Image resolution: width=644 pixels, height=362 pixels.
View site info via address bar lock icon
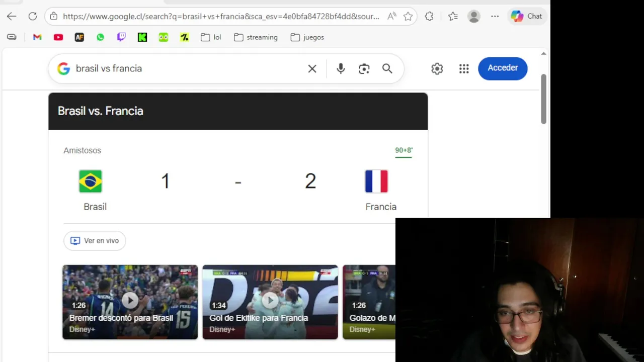tap(54, 16)
